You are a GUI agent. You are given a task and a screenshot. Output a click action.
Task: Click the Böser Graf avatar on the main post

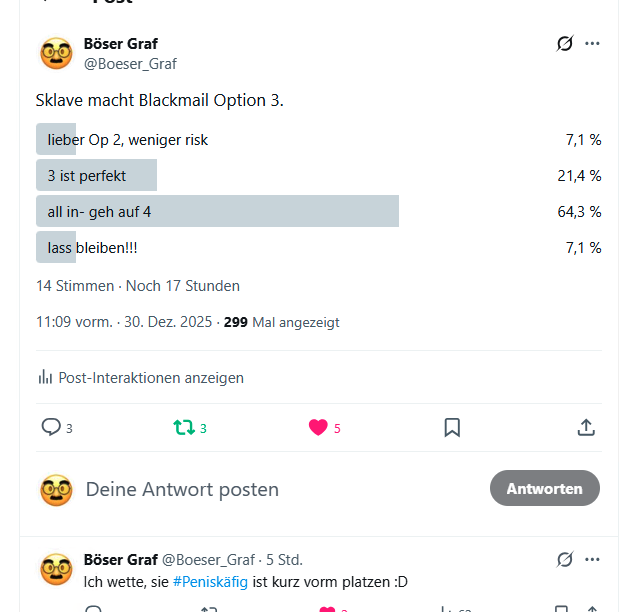click(57, 53)
